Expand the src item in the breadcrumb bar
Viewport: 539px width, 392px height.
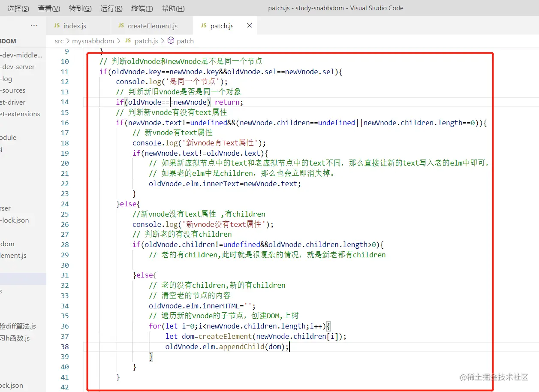tap(58, 41)
